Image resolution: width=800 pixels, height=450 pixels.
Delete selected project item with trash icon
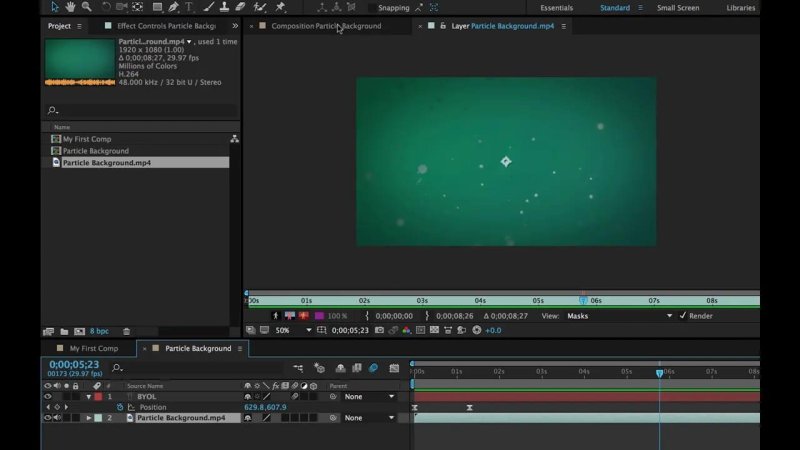pos(127,332)
